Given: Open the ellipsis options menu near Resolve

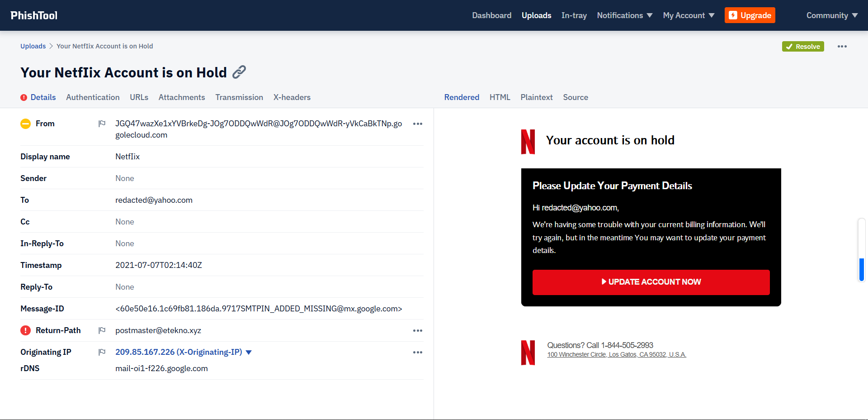Looking at the screenshot, I should point(842,46).
